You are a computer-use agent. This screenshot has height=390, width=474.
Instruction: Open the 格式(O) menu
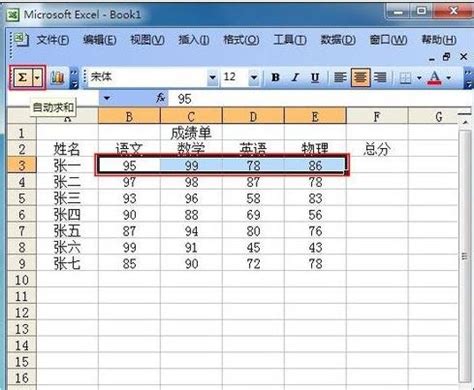(241, 40)
